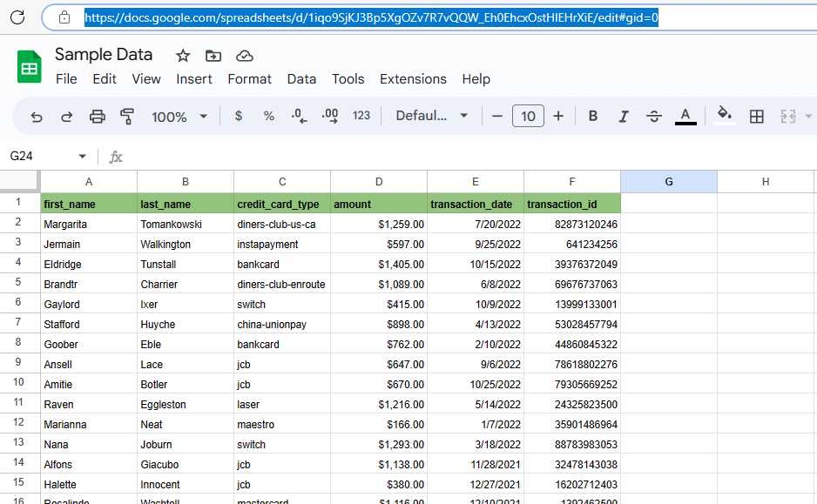Open site info via the address bar lock icon
Viewport: 817px width, 504px height.
(x=64, y=17)
